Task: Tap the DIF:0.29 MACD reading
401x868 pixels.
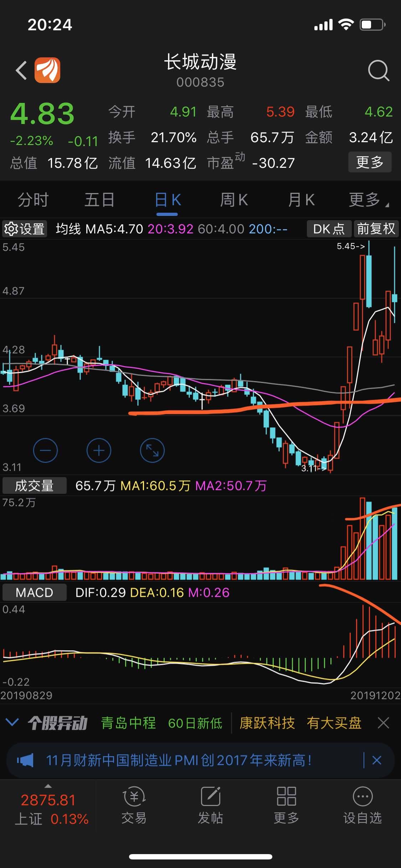Action: [x=101, y=592]
